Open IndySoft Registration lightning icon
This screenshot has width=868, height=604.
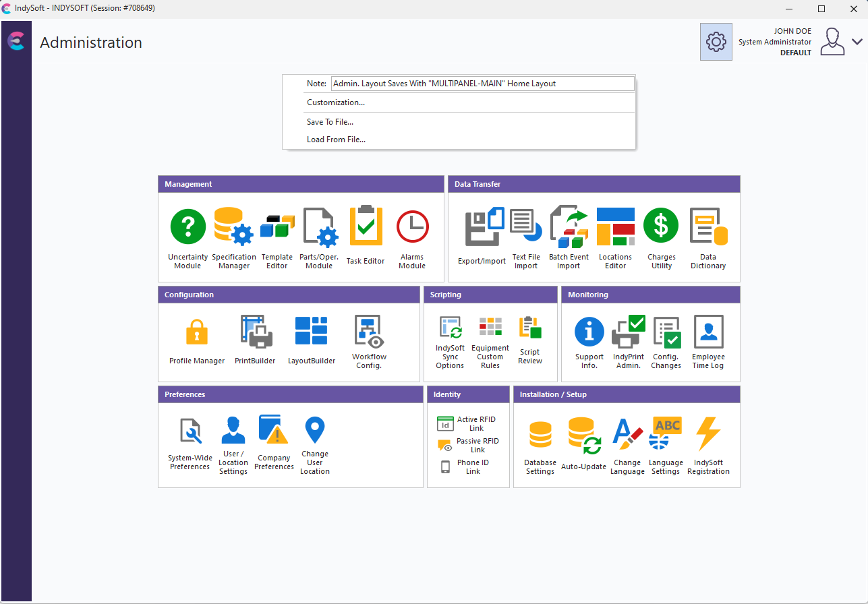(708, 434)
